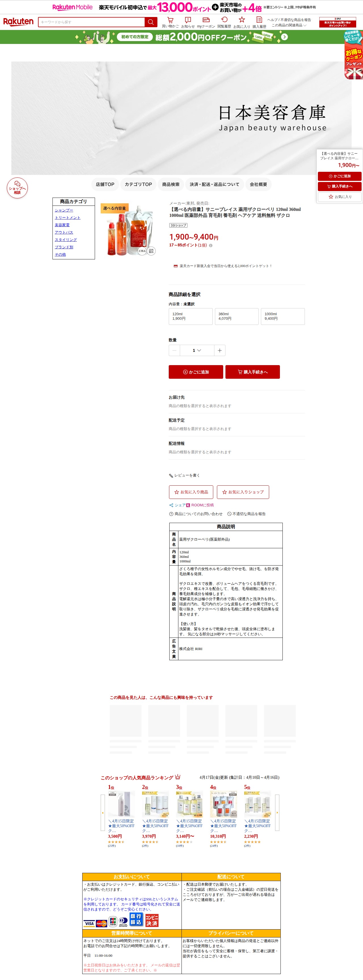Open the お知らせ notifications icon
363x980 pixels.
tap(187, 22)
